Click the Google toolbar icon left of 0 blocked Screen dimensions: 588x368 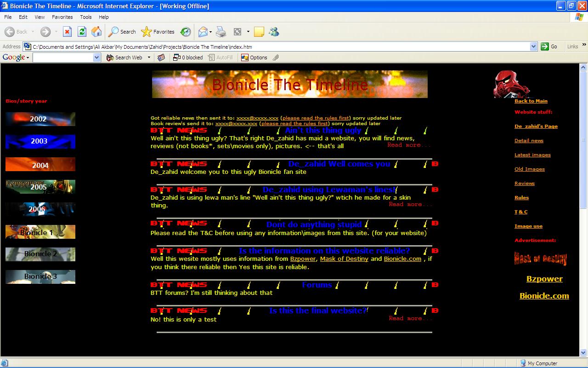pos(161,57)
